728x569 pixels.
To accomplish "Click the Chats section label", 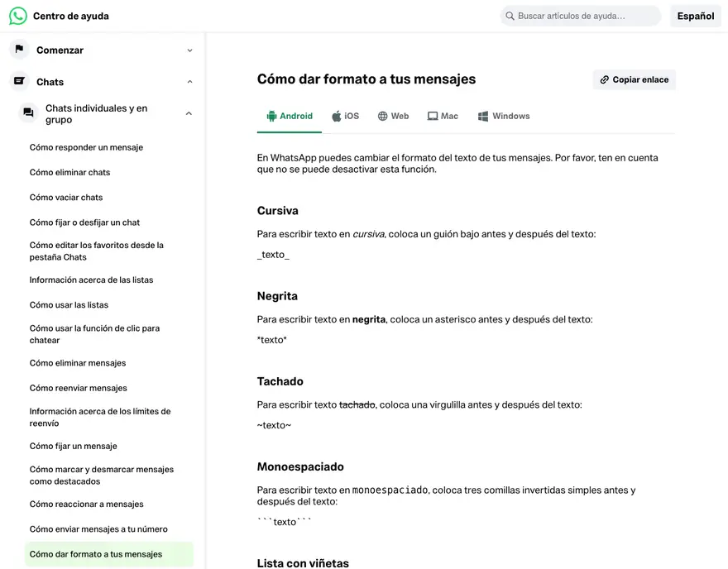I will (x=50, y=82).
